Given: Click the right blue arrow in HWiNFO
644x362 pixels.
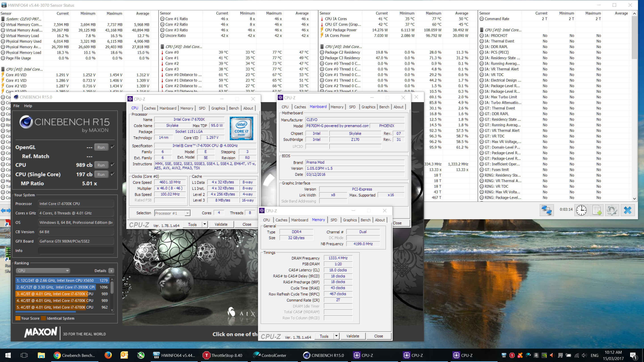Looking at the screenshot, I should tap(8, 210).
